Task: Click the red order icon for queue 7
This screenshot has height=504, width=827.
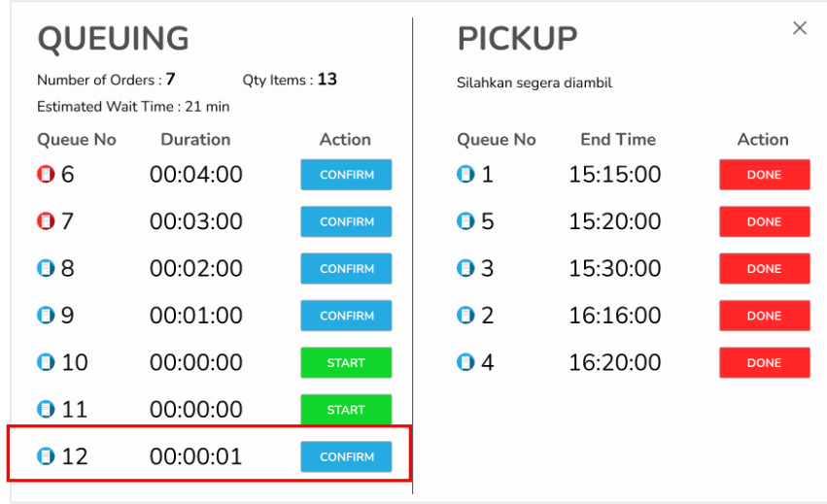Action: point(46,221)
